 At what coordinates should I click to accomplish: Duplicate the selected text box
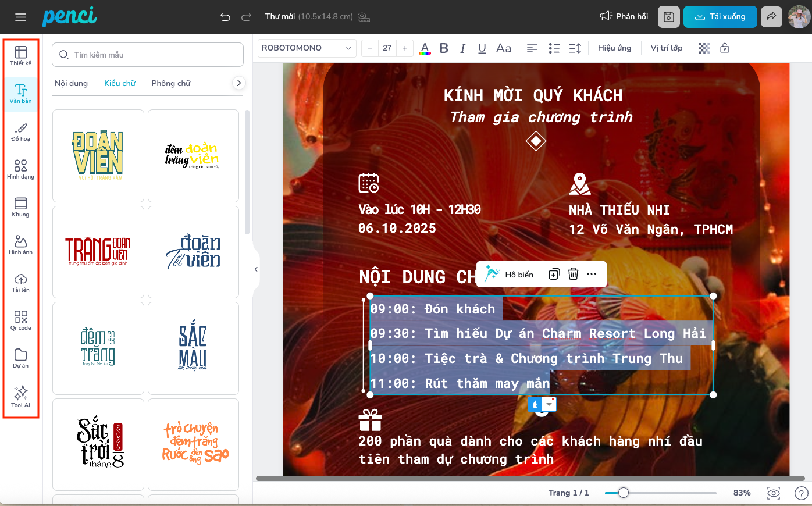(554, 274)
